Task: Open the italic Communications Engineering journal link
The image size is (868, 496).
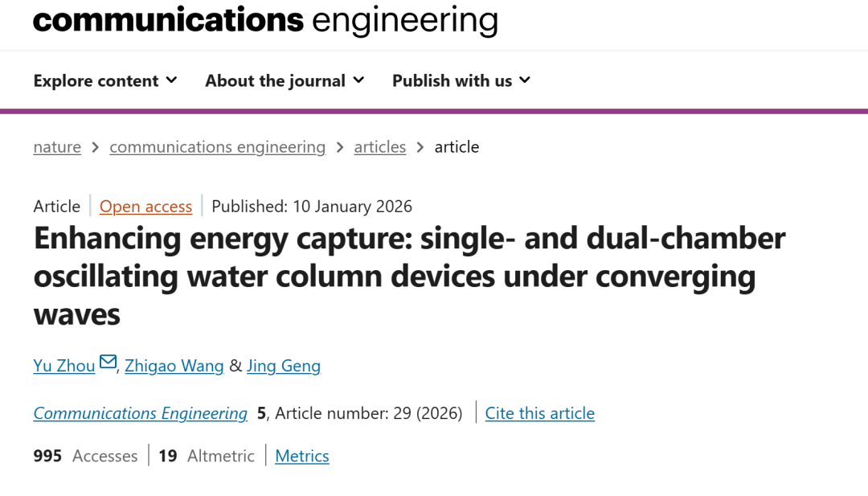Action: [140, 413]
